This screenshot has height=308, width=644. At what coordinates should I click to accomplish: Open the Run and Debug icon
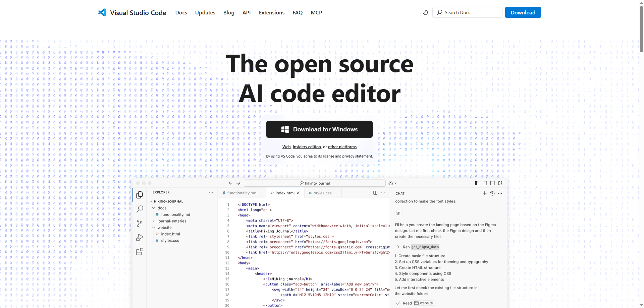(x=140, y=238)
